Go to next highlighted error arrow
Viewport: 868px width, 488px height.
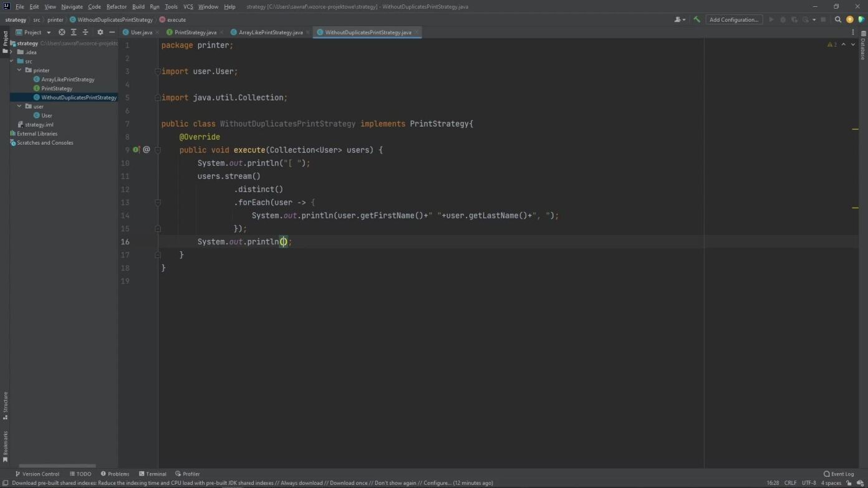click(x=854, y=45)
